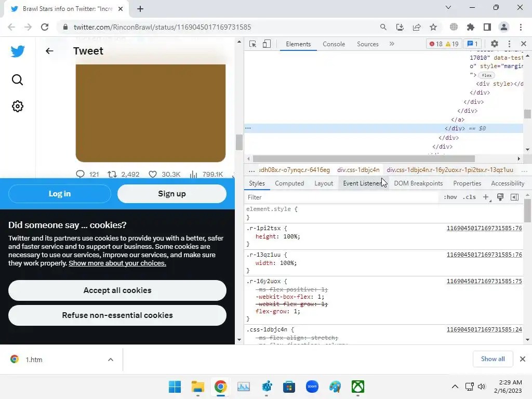The image size is (532, 399).
Task: Open the DOM Breakpoints tab
Action: 418,183
